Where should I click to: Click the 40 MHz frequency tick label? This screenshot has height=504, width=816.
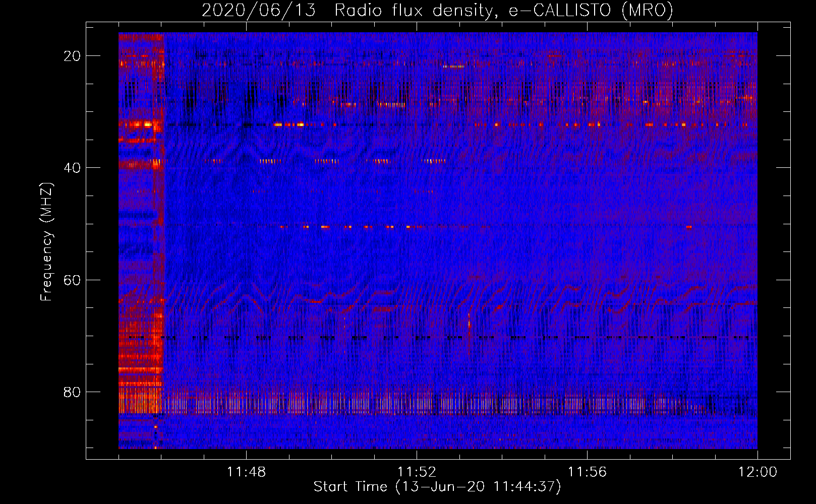point(72,168)
